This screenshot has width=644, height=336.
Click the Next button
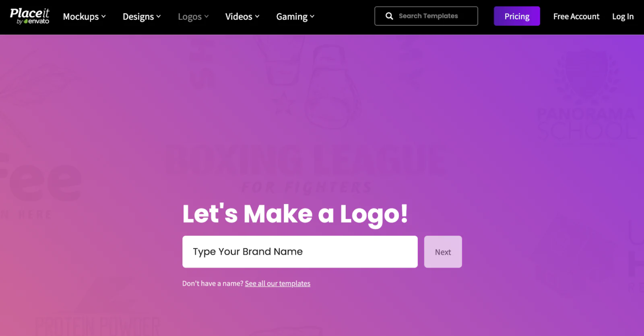(443, 252)
